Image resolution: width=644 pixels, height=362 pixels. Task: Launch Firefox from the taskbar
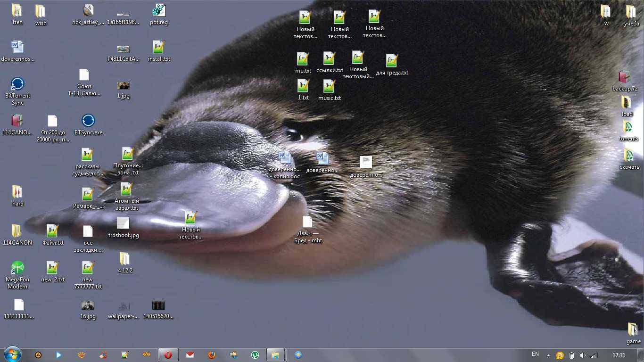(212, 355)
